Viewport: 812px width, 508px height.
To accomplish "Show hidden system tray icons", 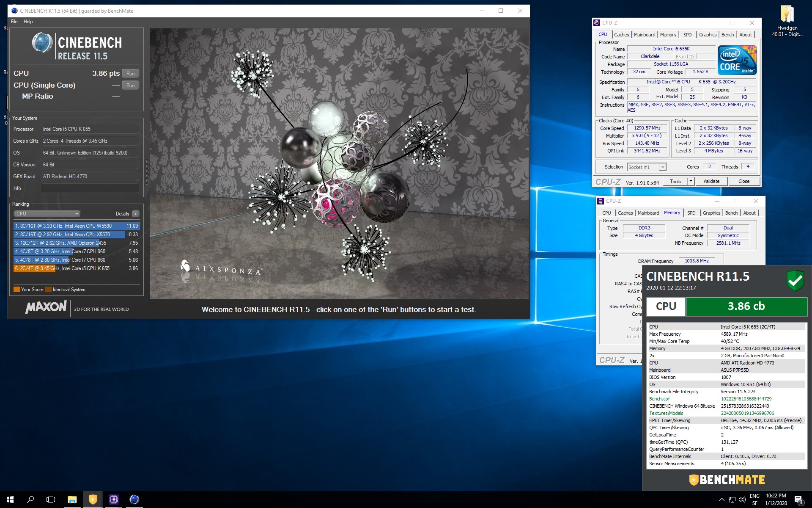I will click(x=721, y=500).
